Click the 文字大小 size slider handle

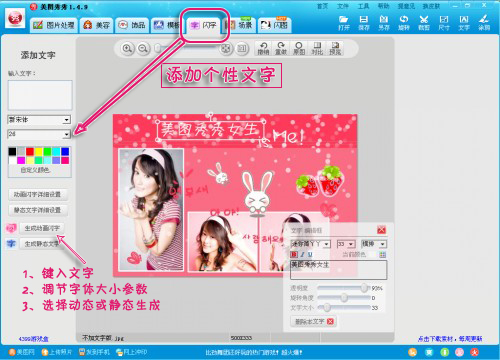click(x=327, y=307)
